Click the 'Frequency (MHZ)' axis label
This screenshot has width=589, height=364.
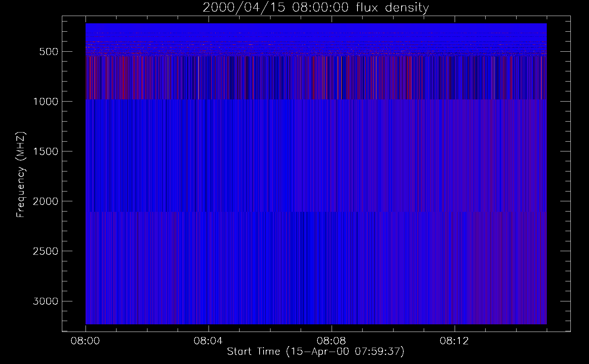pyautogui.click(x=21, y=175)
